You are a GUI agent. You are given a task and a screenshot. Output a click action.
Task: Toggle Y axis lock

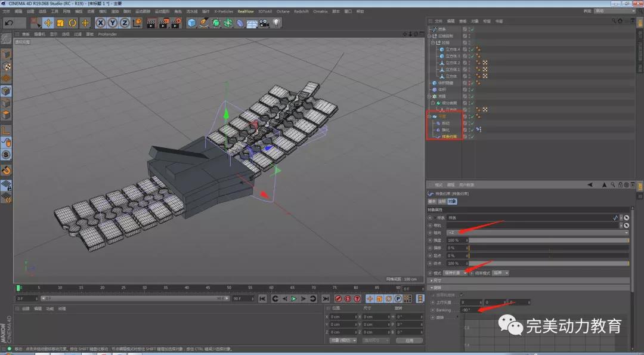coord(112,23)
